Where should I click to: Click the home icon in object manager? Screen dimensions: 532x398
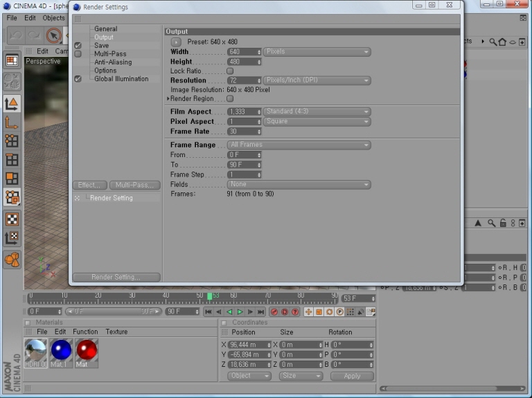[x=502, y=42]
